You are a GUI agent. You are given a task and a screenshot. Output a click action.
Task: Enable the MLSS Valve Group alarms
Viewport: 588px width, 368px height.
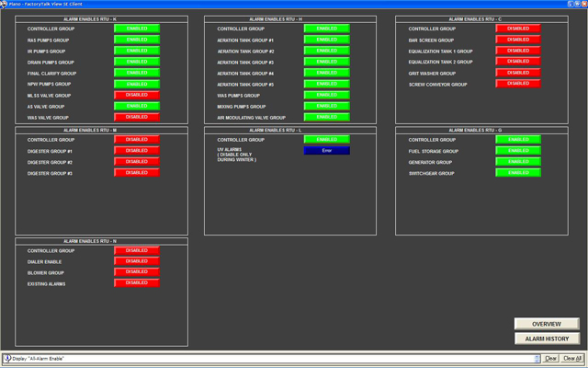click(136, 95)
